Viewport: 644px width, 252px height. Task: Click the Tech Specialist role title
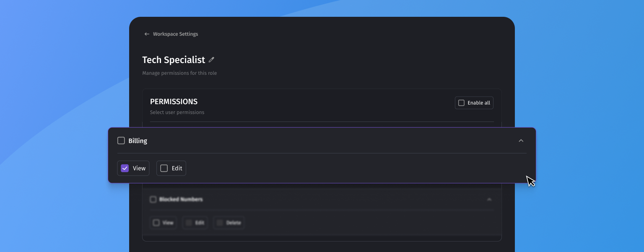click(174, 60)
